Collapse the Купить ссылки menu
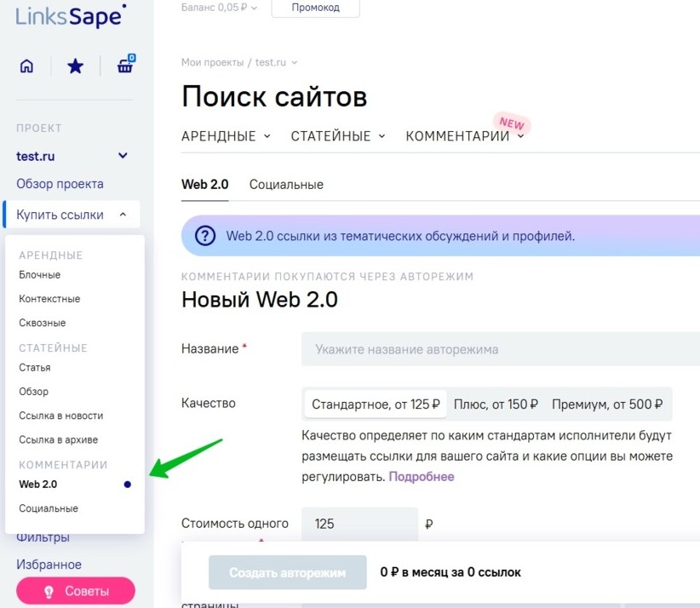This screenshot has height=608, width=700. (x=72, y=215)
